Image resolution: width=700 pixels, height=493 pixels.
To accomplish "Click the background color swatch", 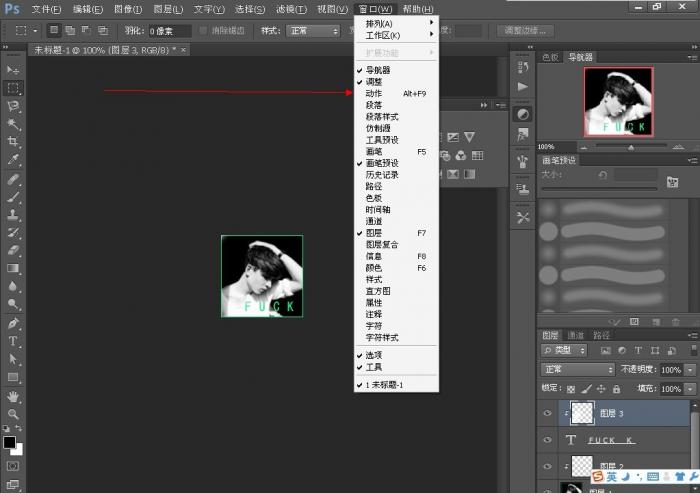I will click(18, 450).
